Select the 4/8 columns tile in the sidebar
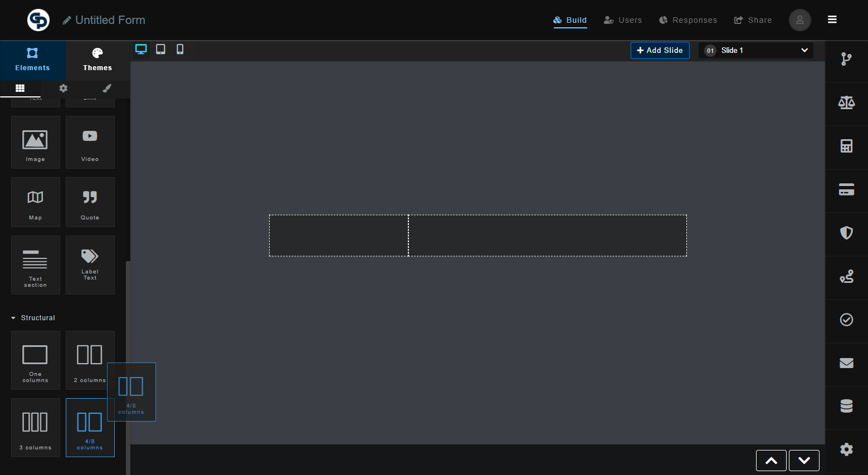868x475 pixels. 90,428
